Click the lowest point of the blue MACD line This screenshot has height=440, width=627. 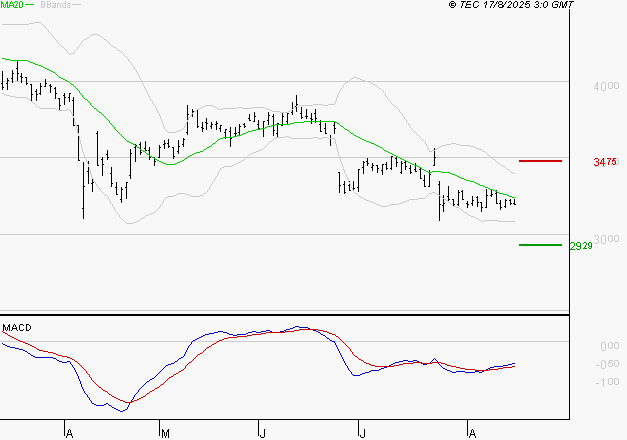[x=122, y=410]
